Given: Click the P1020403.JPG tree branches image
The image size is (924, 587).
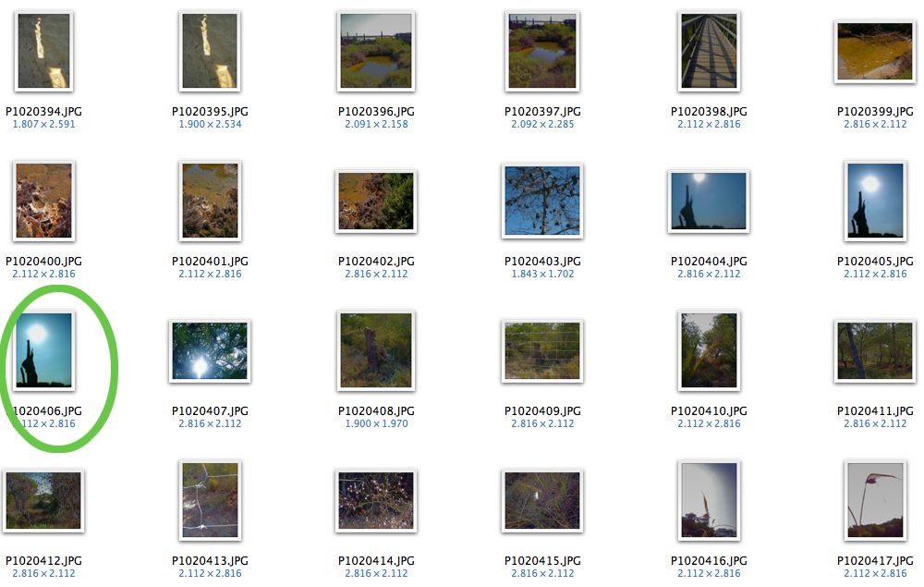Looking at the screenshot, I should coord(542,201).
